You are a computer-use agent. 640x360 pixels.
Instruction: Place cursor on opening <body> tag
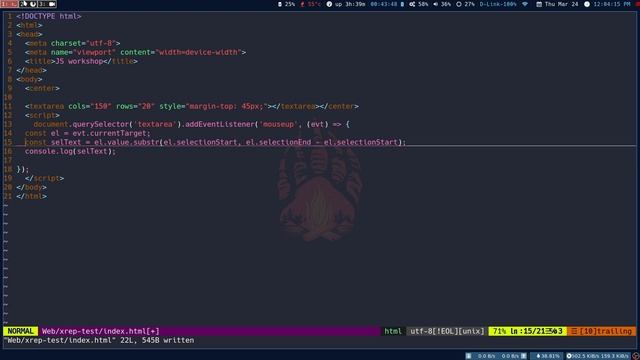tap(29, 79)
